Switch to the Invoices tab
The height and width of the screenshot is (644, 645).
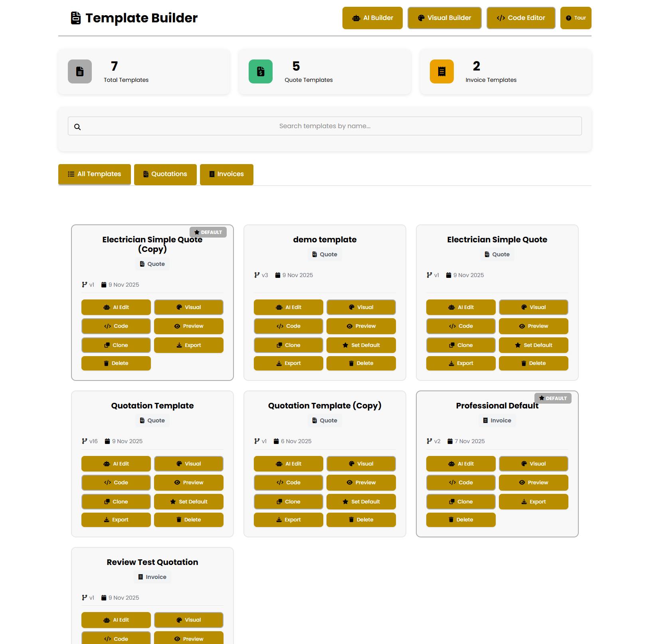click(226, 174)
